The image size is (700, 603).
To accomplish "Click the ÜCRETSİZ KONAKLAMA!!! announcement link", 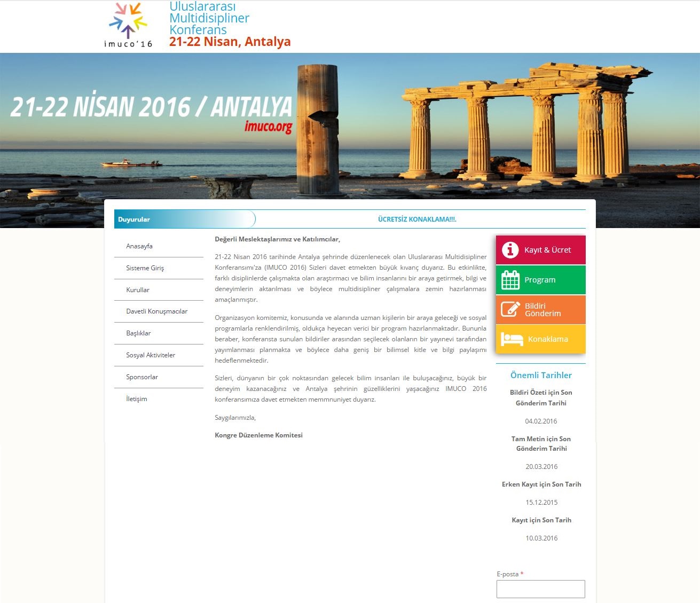I will click(417, 220).
